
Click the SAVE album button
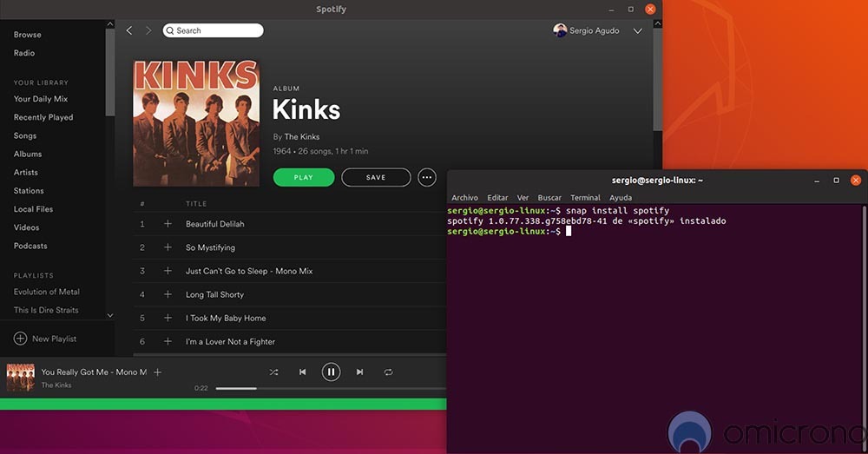[376, 177]
